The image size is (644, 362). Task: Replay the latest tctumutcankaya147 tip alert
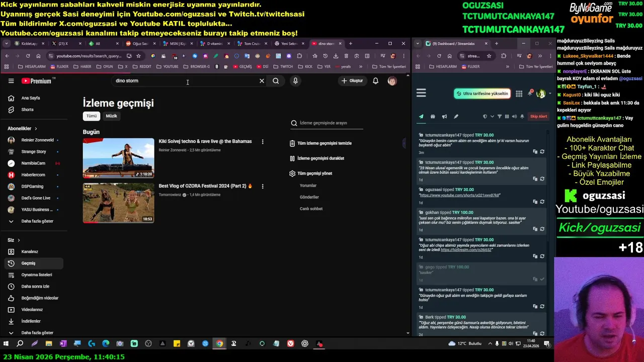point(542,151)
